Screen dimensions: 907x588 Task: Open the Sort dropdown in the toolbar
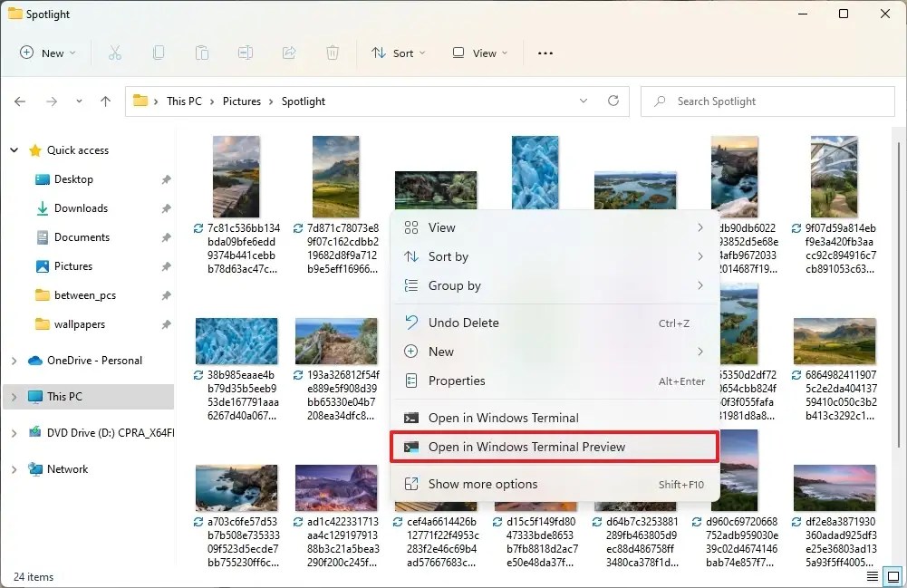tap(399, 53)
